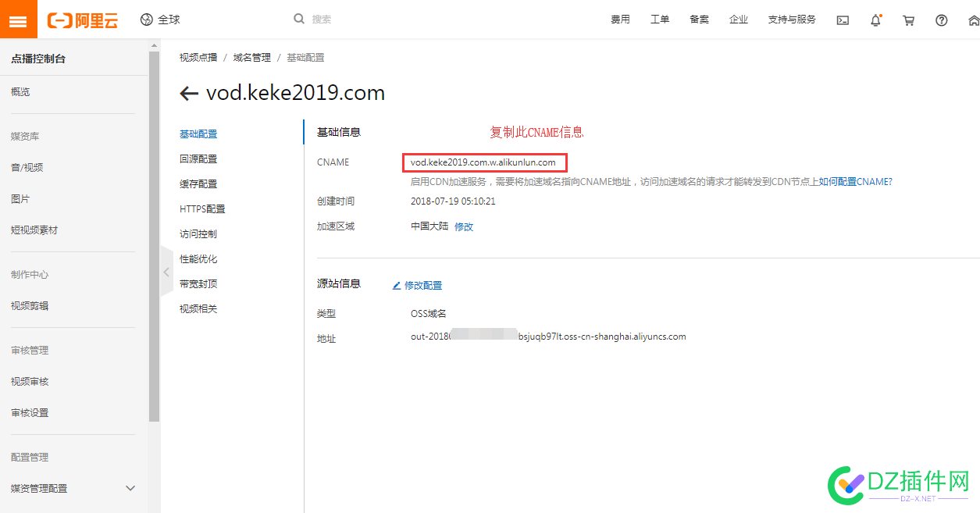
Task: Open the 支持与服务 menu
Action: [792, 20]
